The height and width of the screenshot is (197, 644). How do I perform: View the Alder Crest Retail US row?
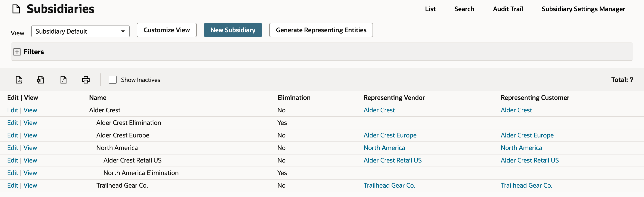(x=30, y=160)
